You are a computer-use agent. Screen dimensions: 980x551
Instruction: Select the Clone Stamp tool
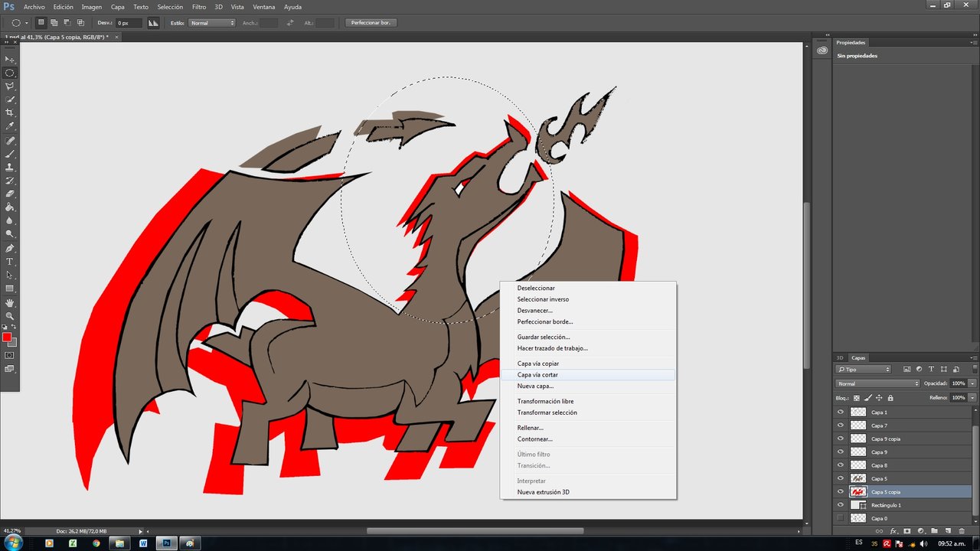(10, 167)
